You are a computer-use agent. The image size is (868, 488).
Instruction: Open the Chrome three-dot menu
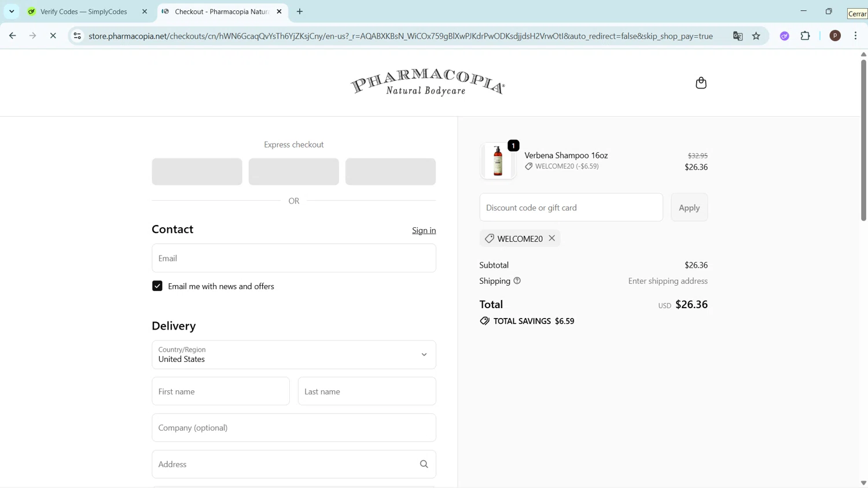[x=856, y=36]
